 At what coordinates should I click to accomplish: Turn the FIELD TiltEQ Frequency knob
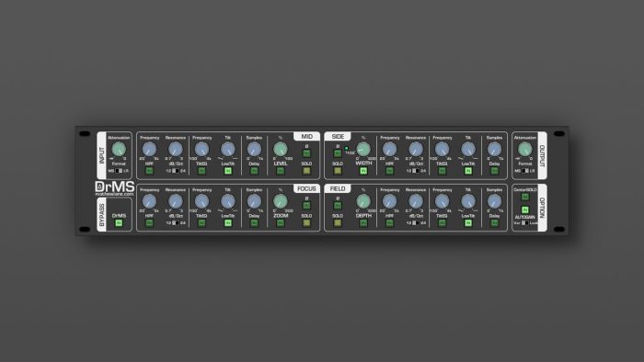[442, 201]
